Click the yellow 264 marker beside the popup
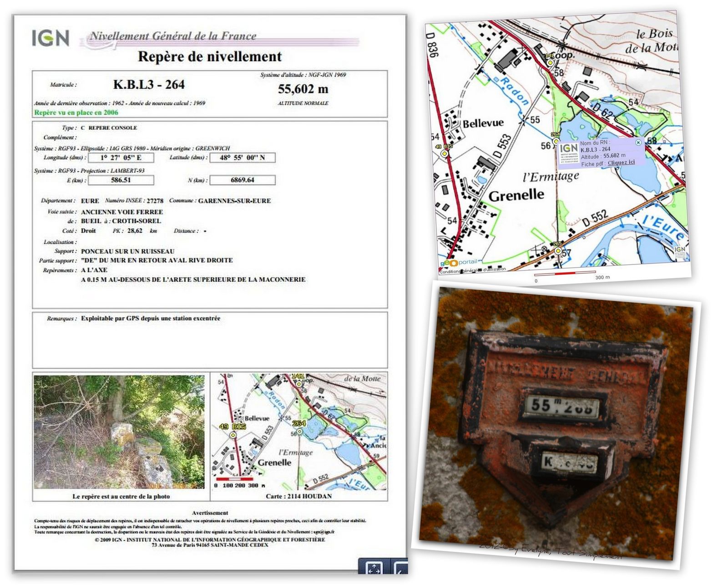The width and height of the screenshot is (728, 585). point(556,141)
